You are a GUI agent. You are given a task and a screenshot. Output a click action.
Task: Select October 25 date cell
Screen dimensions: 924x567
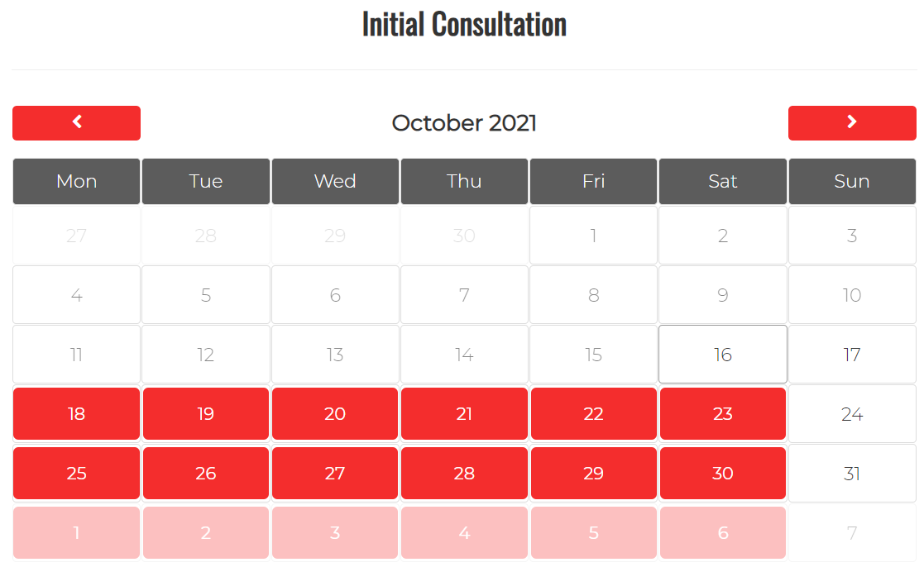76,473
